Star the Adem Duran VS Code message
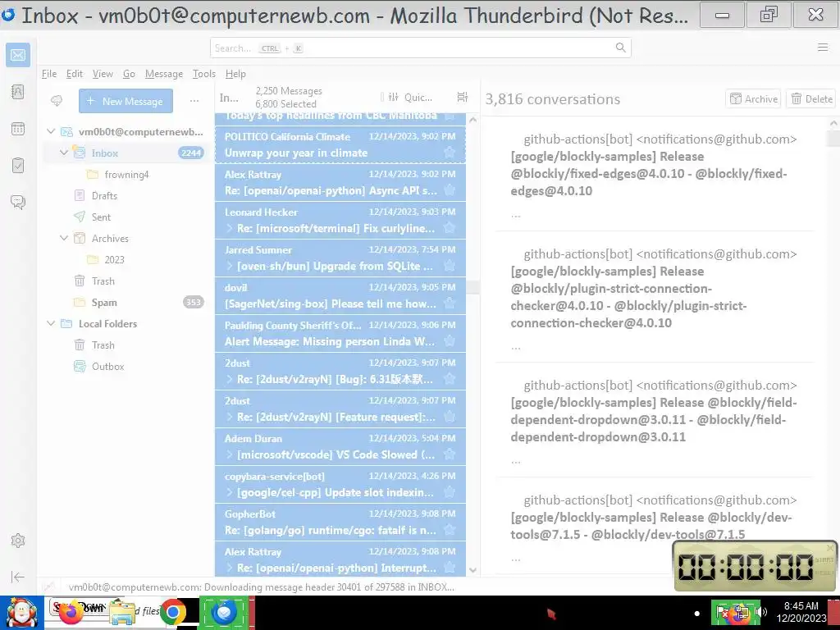The image size is (840, 630). 450,454
